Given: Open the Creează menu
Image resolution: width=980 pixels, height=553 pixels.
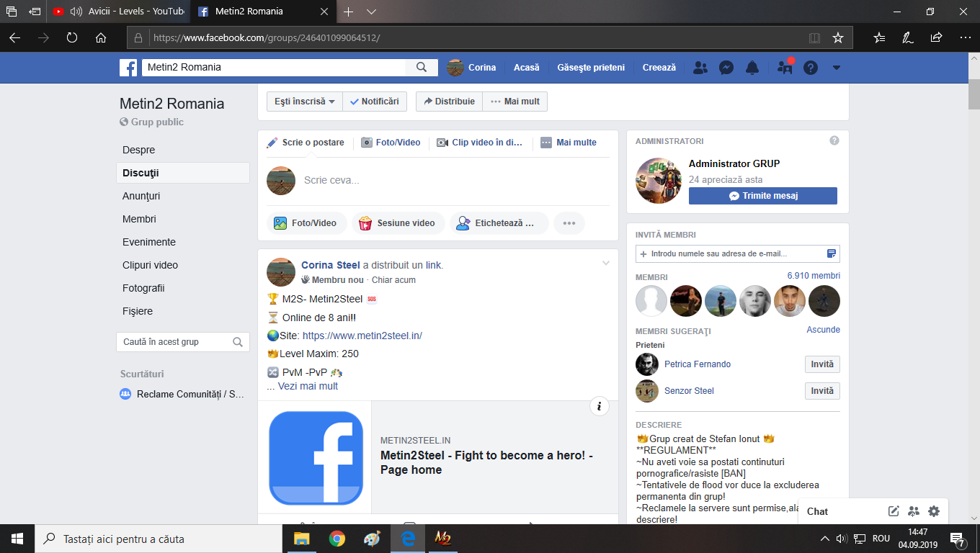Looking at the screenshot, I should [659, 68].
